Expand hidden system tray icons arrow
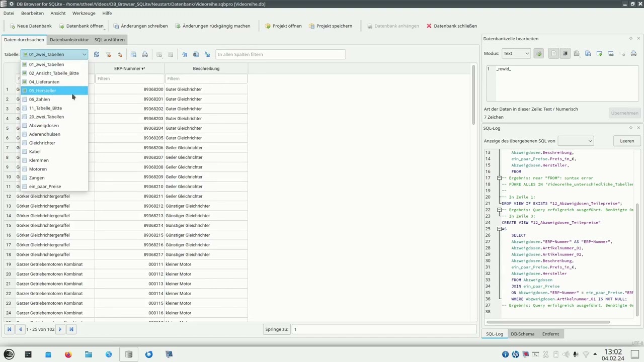This screenshot has height=362, width=644. click(596, 354)
